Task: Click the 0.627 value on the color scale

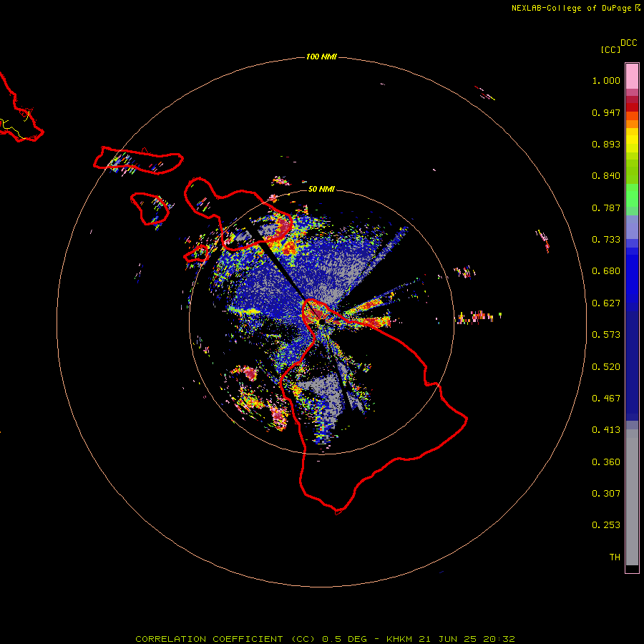Action: click(x=606, y=303)
